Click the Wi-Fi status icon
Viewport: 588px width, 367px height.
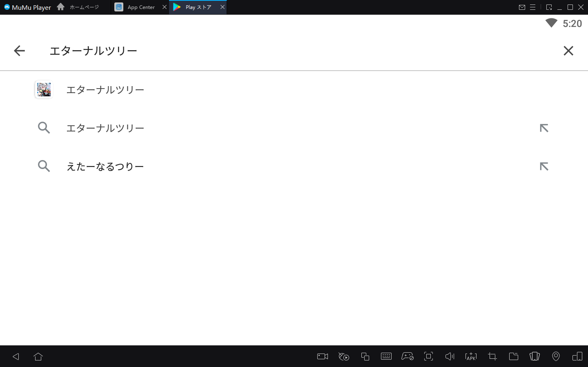[x=551, y=23]
